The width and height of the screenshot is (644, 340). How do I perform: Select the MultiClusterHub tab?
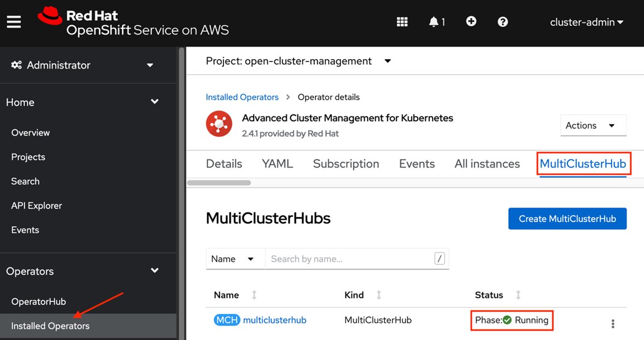coord(583,164)
